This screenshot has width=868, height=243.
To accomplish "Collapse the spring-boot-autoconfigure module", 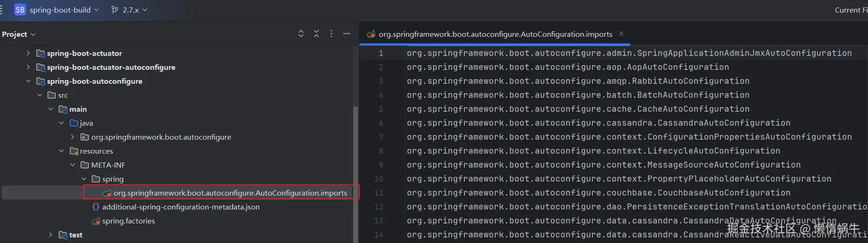I will coord(28,81).
